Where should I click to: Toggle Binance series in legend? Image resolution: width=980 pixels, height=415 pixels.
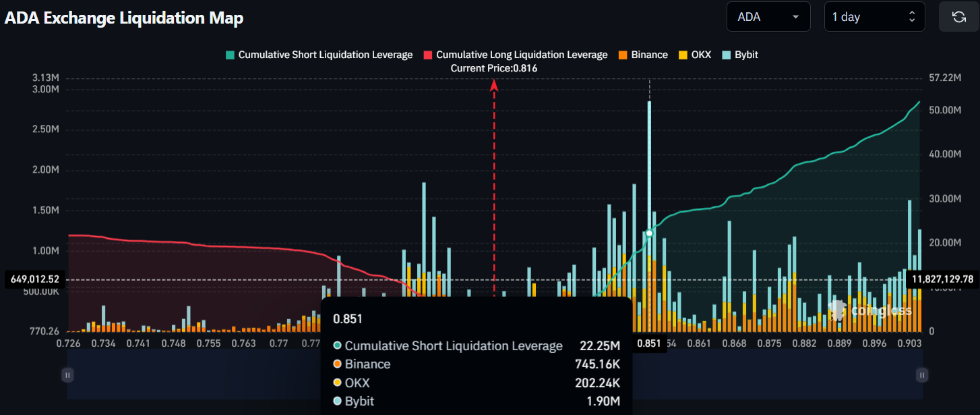tap(642, 55)
